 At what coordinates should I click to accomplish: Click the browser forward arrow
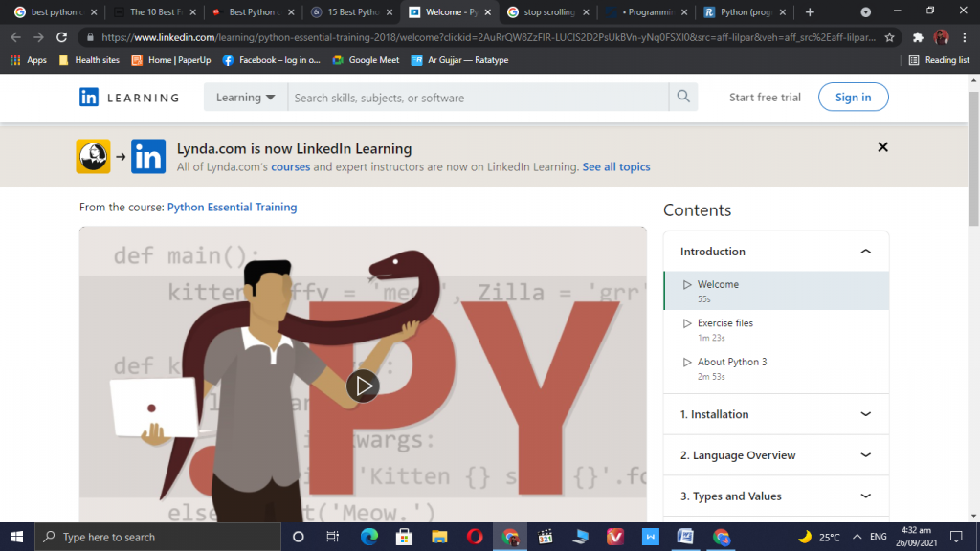click(x=38, y=37)
